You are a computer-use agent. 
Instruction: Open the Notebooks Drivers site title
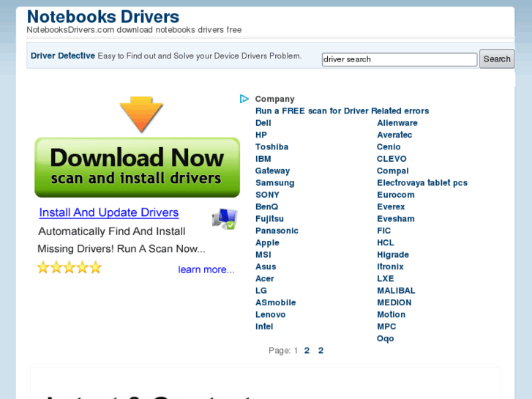pyautogui.click(x=102, y=17)
